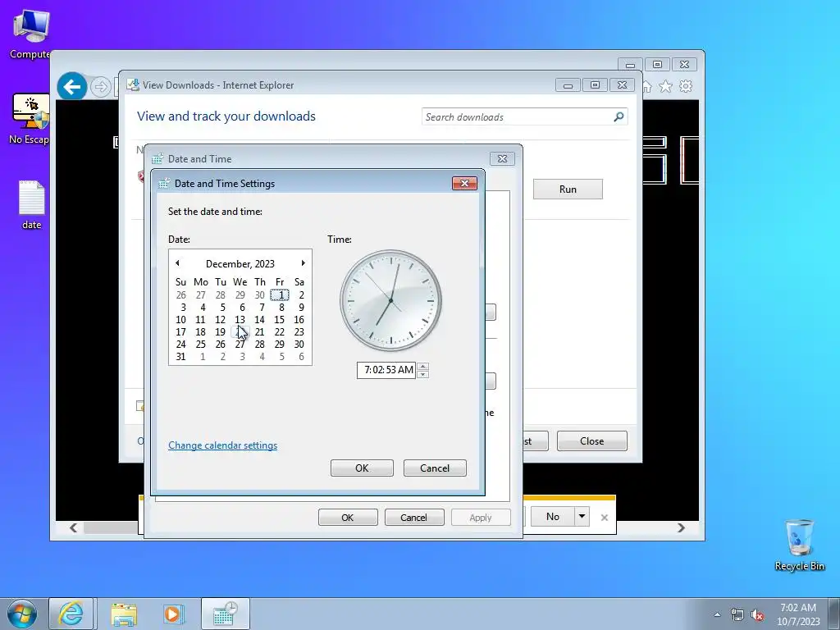
Task: Select the Computer desktop icon
Action: click(x=30, y=33)
